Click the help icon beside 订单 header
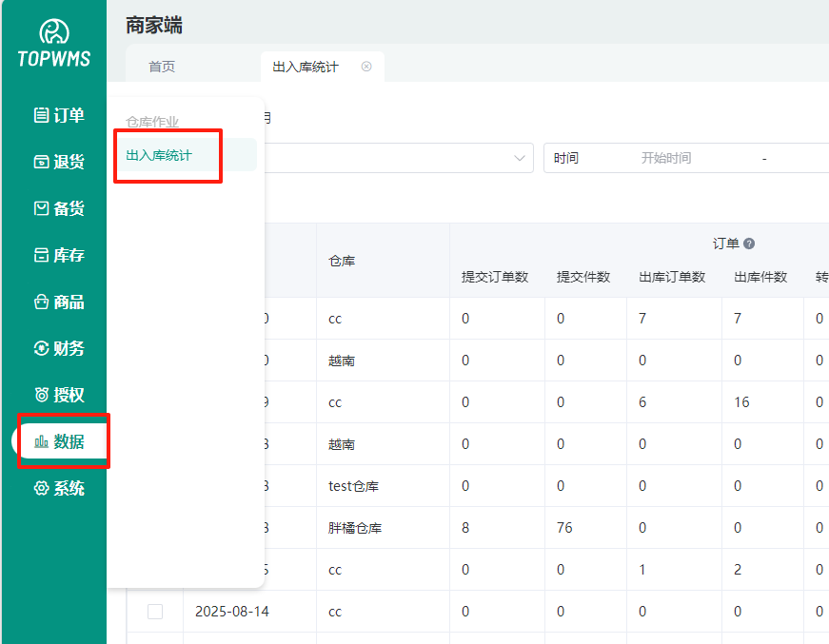The width and height of the screenshot is (829, 644). tap(749, 244)
